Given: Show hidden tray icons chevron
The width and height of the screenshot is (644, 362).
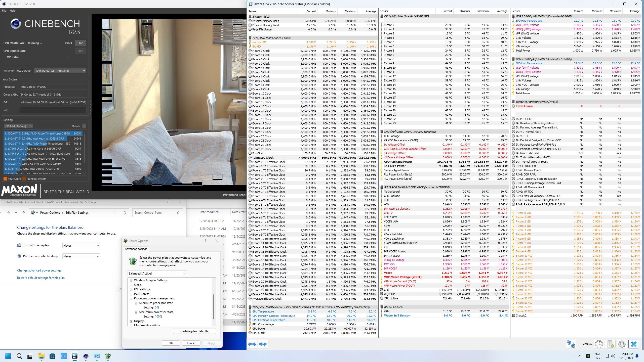Looking at the screenshot, I should coord(580,356).
